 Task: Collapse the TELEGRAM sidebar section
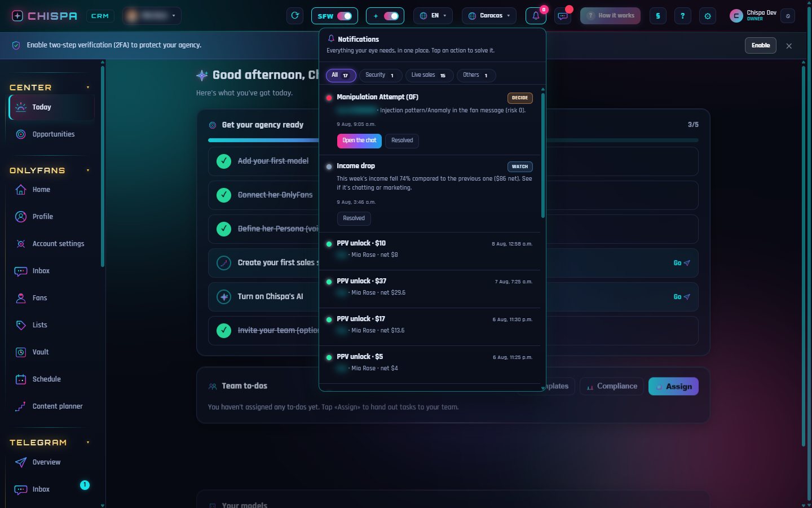click(88, 443)
